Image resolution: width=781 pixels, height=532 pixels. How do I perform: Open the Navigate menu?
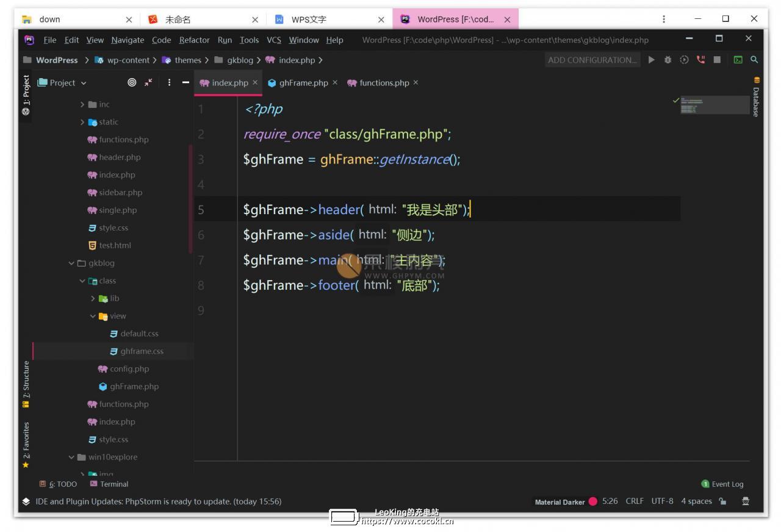[128, 40]
